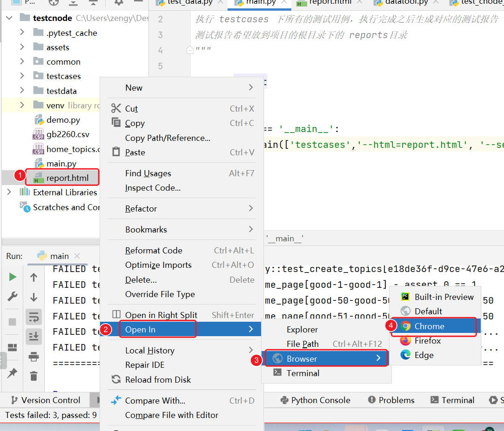
Task: Expand the testcases folder
Action: 22,76
